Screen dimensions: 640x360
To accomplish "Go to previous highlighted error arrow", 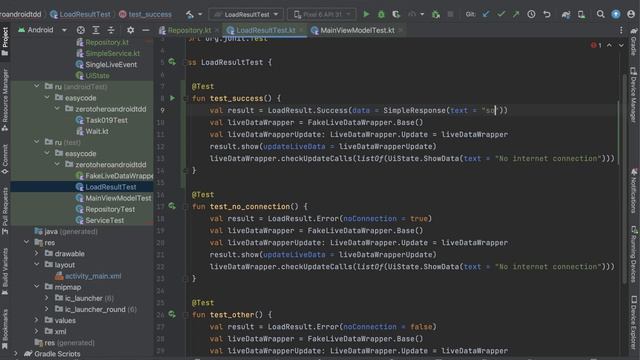I will coord(609,45).
